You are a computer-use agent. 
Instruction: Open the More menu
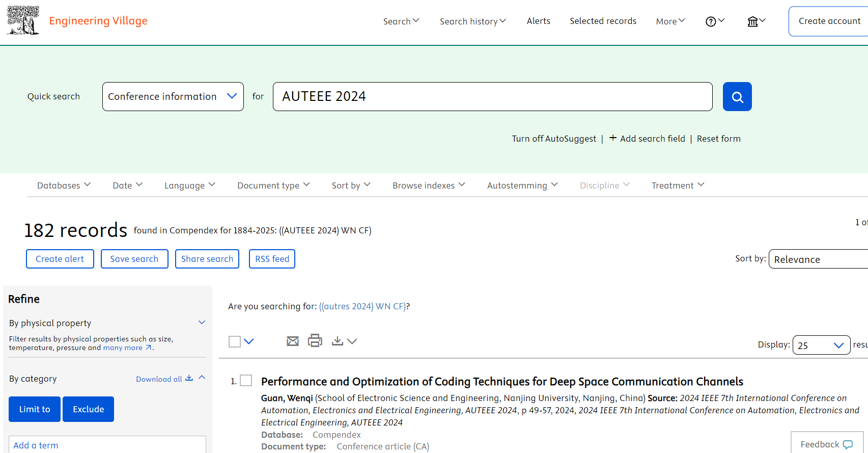[x=670, y=21]
